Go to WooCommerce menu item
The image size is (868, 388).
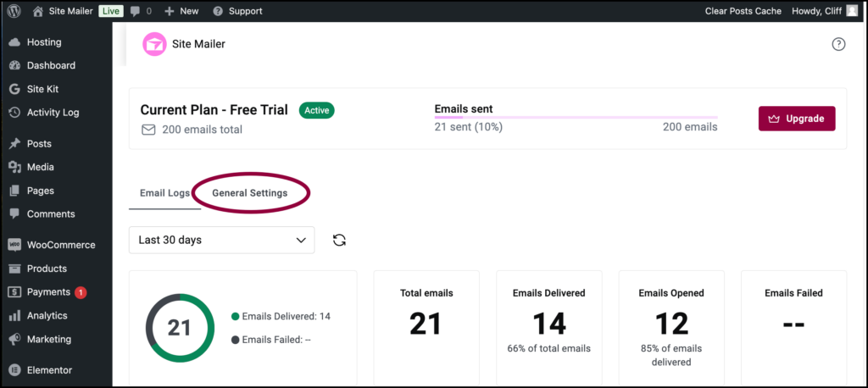pyautogui.click(x=60, y=245)
